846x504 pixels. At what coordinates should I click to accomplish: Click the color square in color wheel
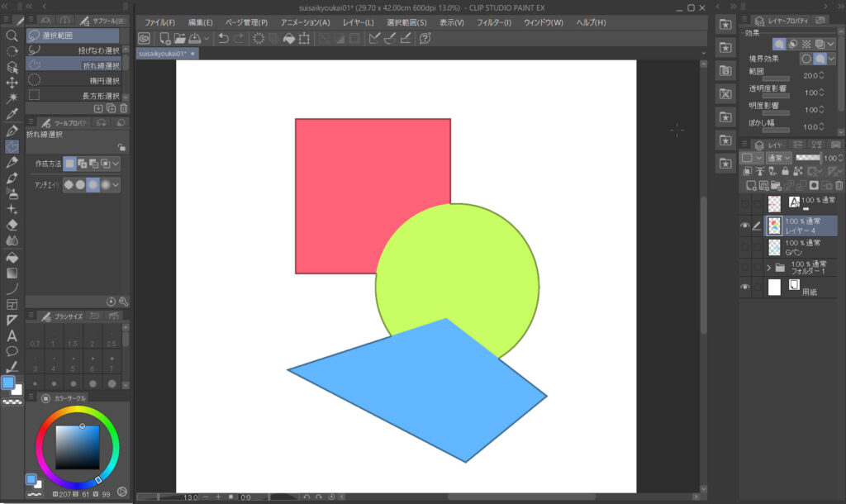pos(77,446)
